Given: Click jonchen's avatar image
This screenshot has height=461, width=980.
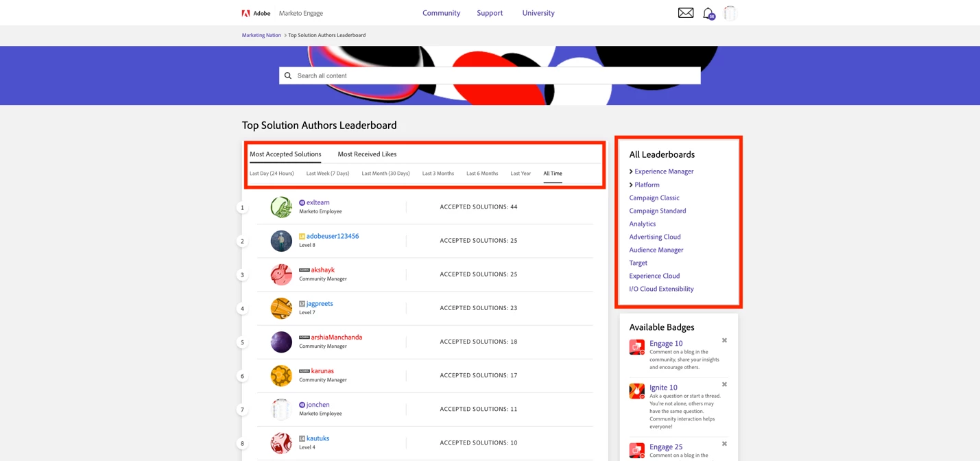Looking at the screenshot, I should [281, 409].
